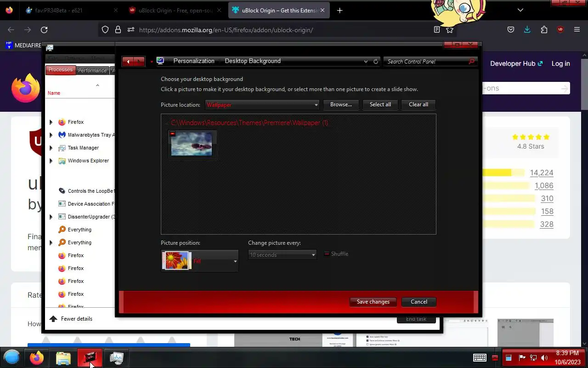This screenshot has height=368, width=588.
Task: Open the Extensions puzzle icon
Action: coord(544,30)
